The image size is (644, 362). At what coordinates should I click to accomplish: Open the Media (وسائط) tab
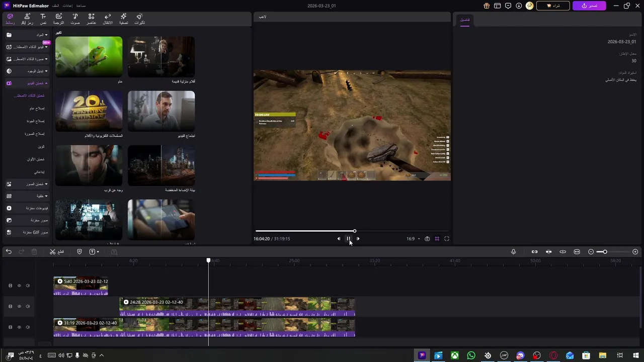click(10, 19)
